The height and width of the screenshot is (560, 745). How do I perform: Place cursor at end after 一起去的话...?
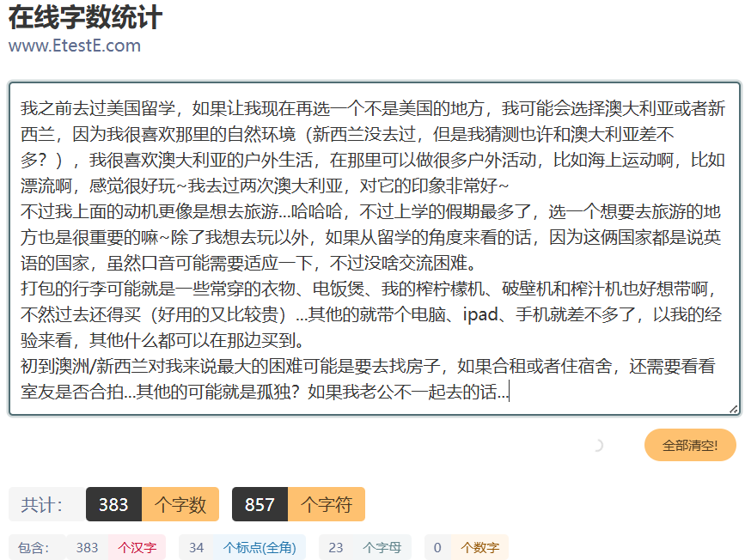[510, 392]
